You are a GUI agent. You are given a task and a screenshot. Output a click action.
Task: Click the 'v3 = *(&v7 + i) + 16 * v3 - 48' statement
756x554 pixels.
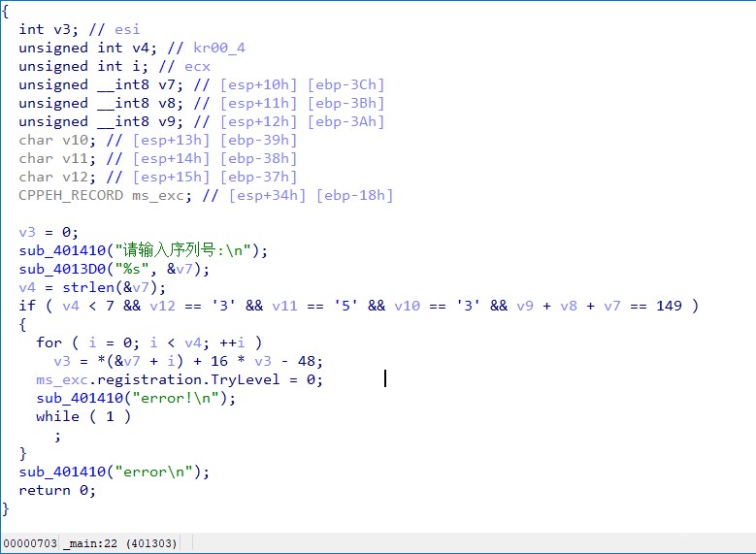coord(188,361)
